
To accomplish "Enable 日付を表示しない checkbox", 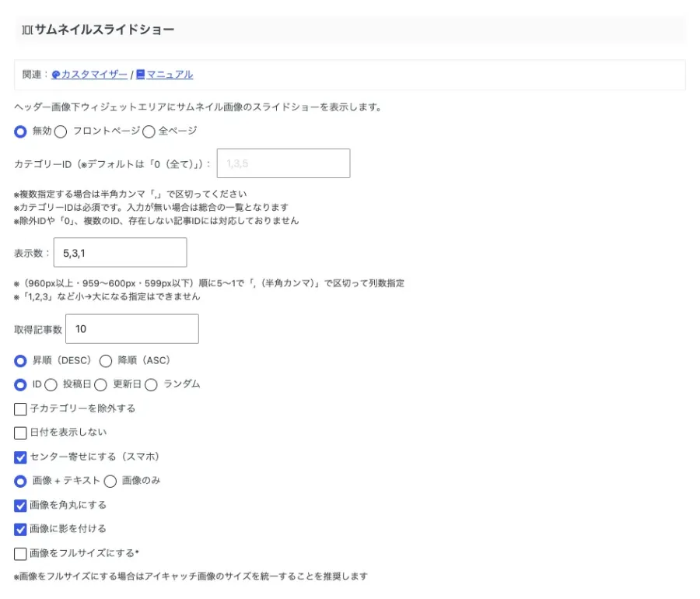I will point(20,433).
